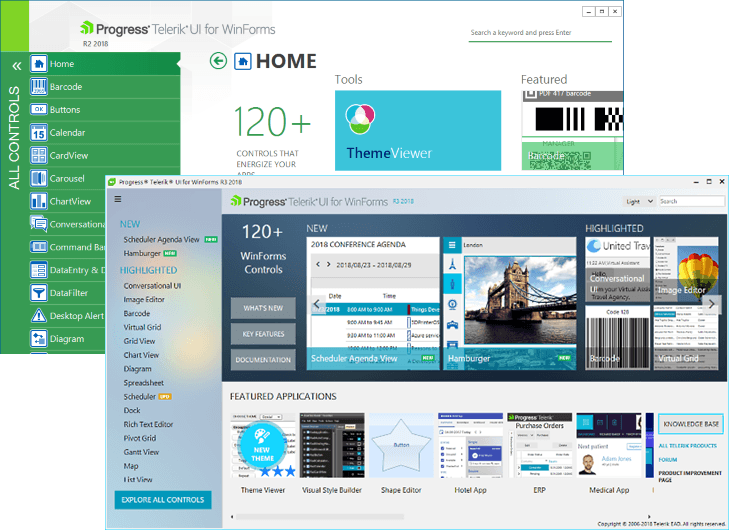Select Scheduler in left list
The width and height of the screenshot is (729, 530).
pyautogui.click(x=139, y=397)
